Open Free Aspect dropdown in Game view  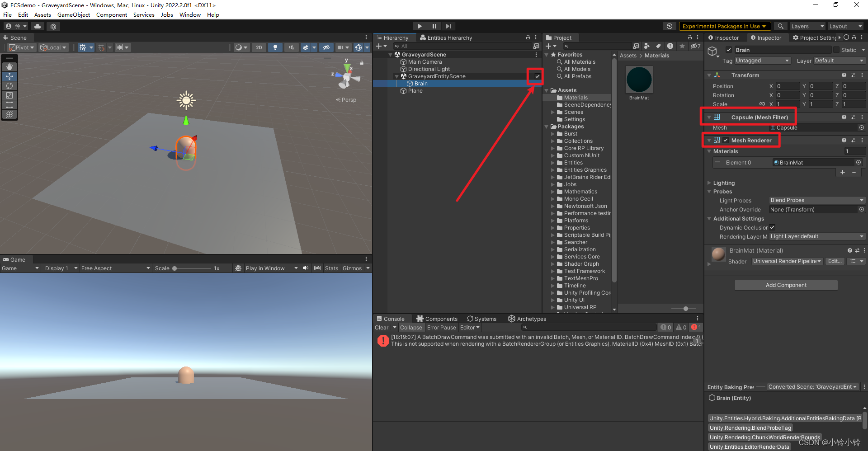click(116, 268)
